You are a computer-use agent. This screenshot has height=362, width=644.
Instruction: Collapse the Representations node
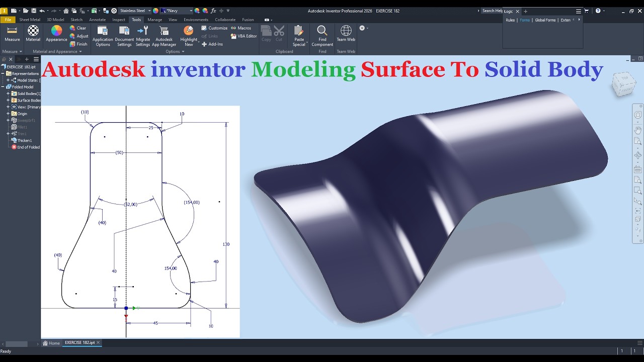click(3, 73)
